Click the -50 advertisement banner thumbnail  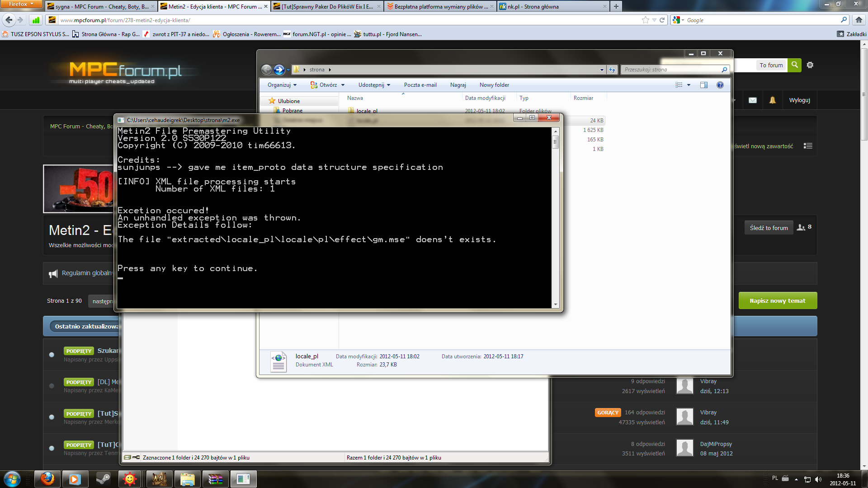coord(78,189)
